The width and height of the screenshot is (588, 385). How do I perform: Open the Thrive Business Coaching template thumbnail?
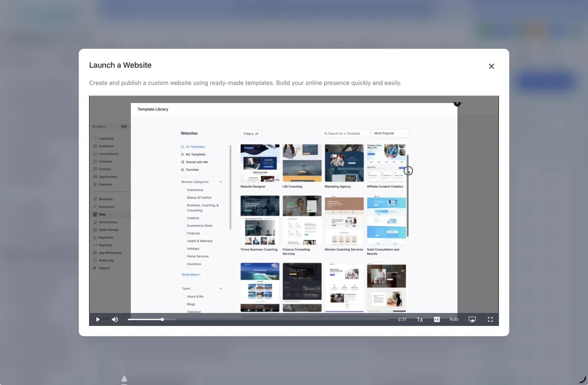coord(260,220)
